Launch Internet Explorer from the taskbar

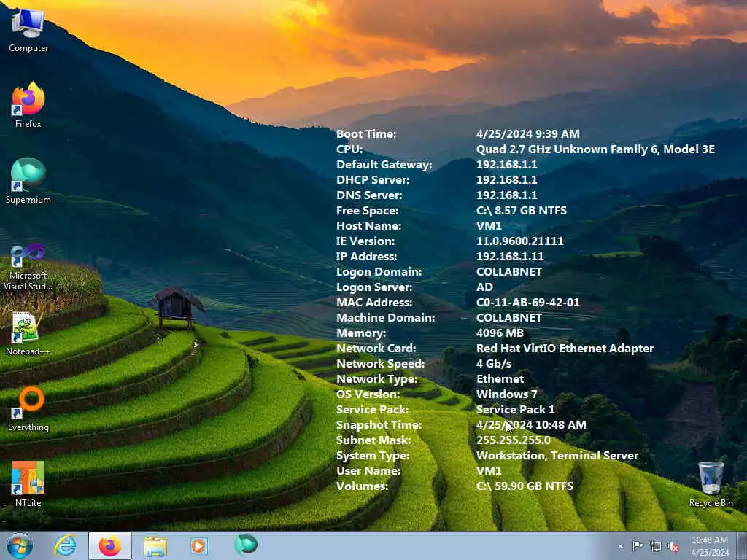point(65,545)
